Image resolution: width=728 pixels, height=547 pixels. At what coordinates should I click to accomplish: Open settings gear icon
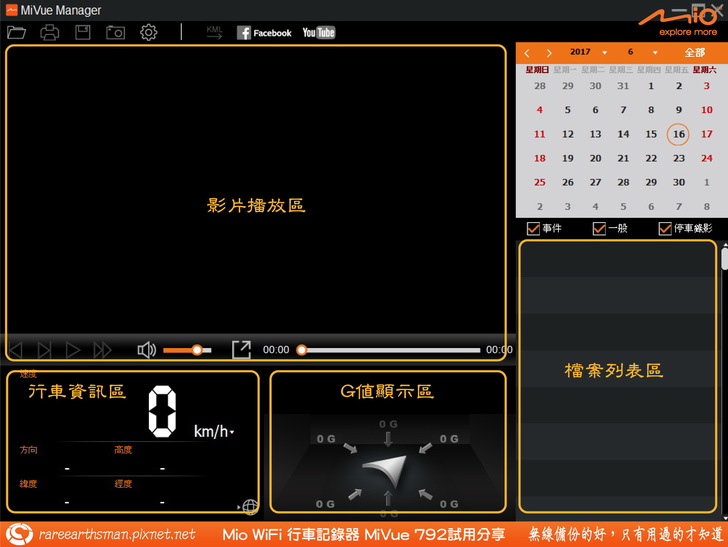[x=149, y=33]
